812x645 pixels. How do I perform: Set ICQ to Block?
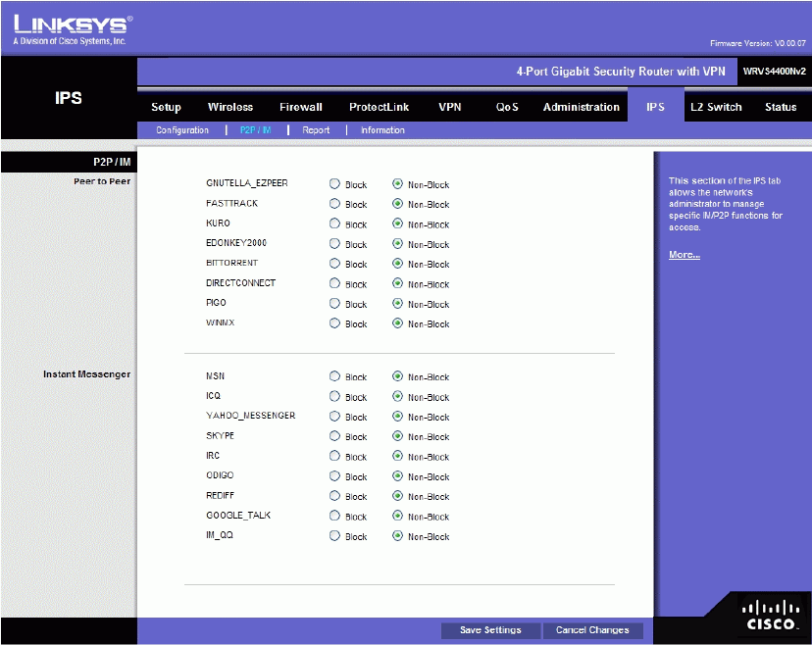click(x=334, y=397)
